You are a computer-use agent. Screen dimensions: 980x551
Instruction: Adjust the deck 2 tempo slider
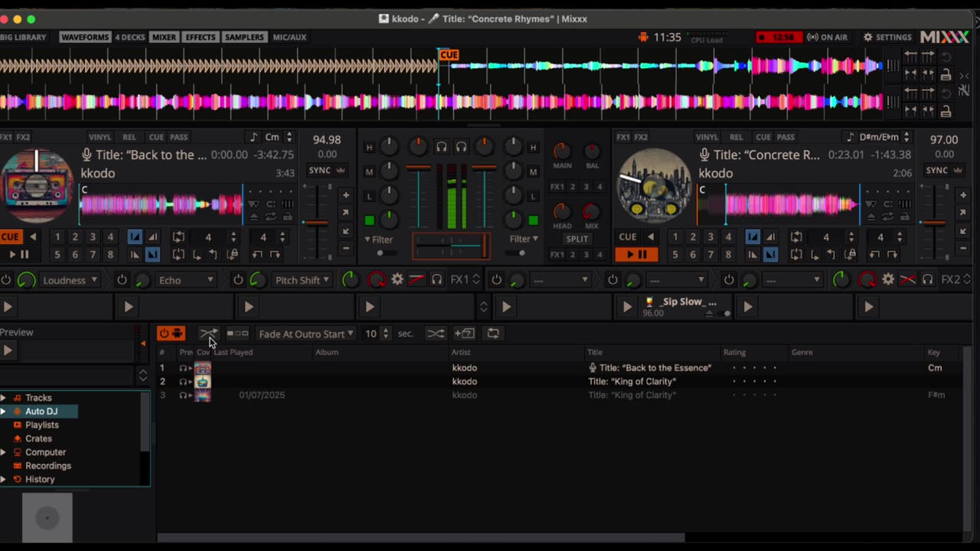click(933, 223)
